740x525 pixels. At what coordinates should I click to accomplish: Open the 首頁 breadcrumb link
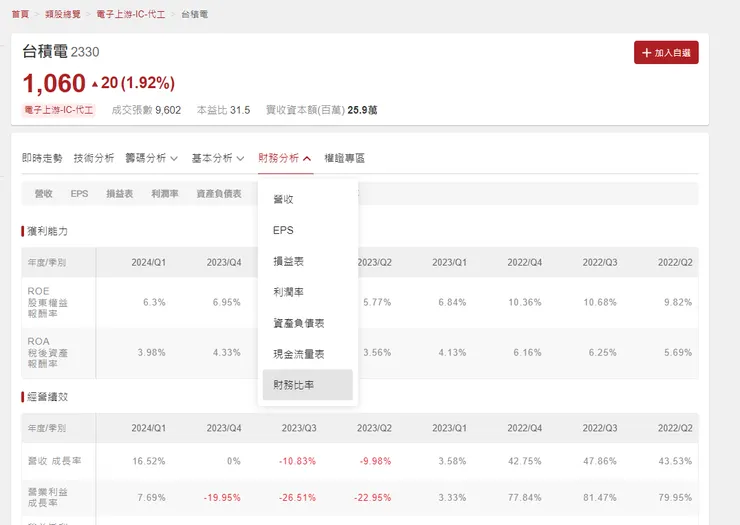click(20, 14)
